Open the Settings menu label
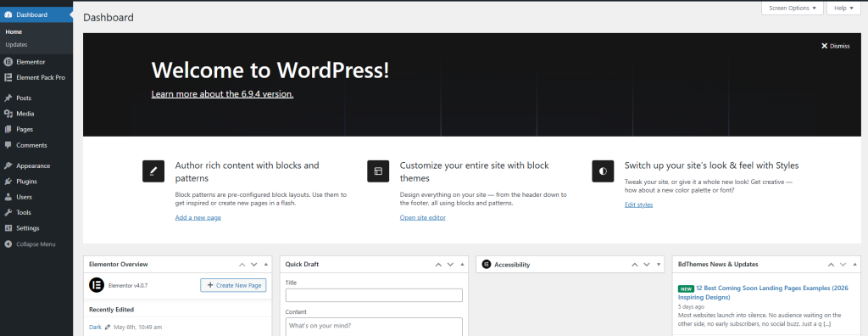The height and width of the screenshot is (336, 868). [x=28, y=228]
